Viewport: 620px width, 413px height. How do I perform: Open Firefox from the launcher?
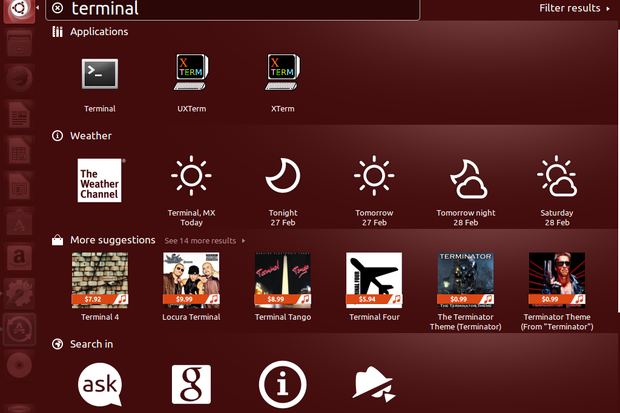tap(19, 78)
